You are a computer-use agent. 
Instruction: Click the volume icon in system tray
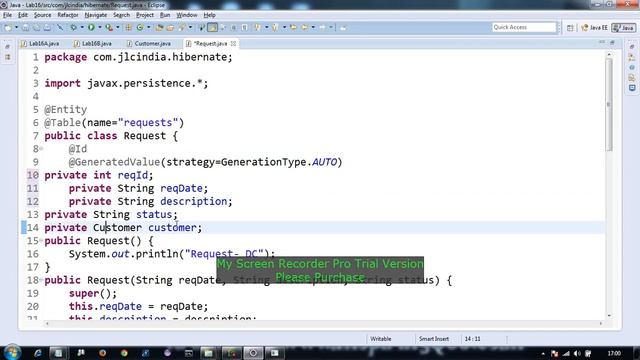(x=577, y=353)
